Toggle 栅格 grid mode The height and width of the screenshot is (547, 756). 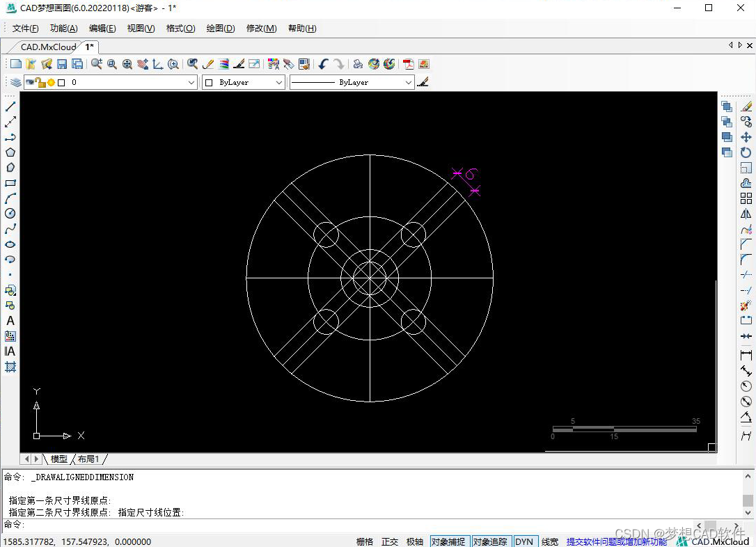[365, 541]
